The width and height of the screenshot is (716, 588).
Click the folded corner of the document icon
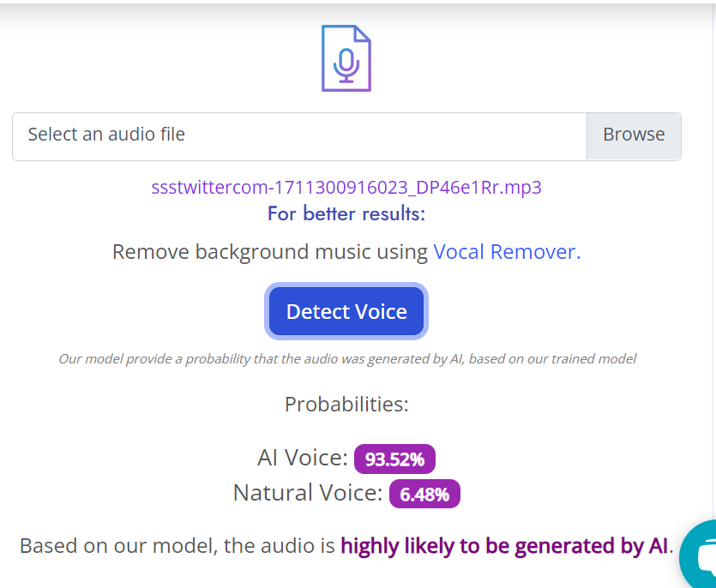[363, 33]
